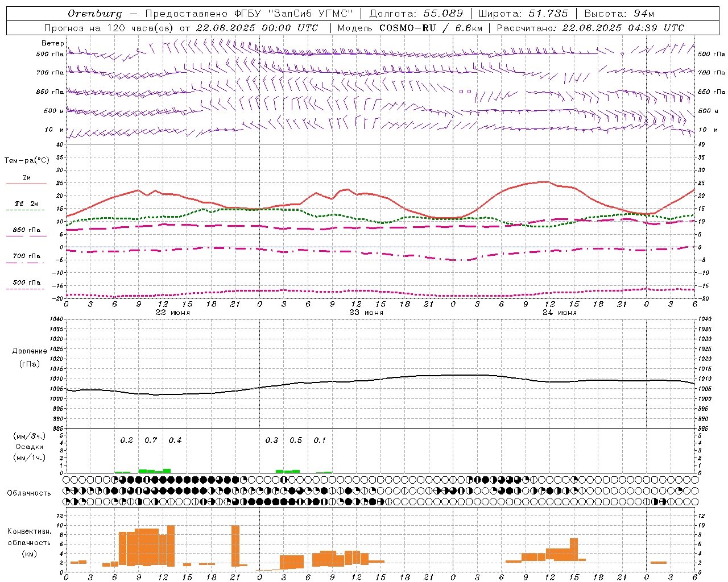Click the latitude value "Широта: 51.735"
Image resolution: width=728 pixels, height=582 pixels.
click(x=523, y=14)
